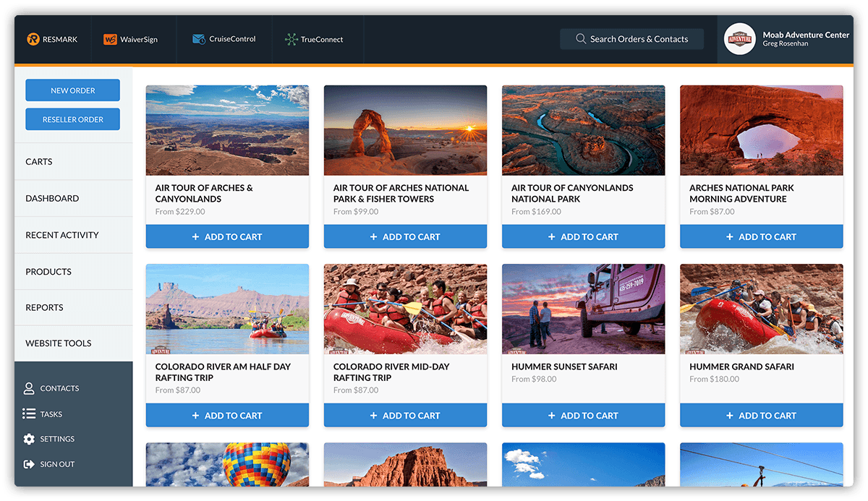Screen dimensions: 868x501
Task: Click the New Order button
Action: tap(73, 90)
